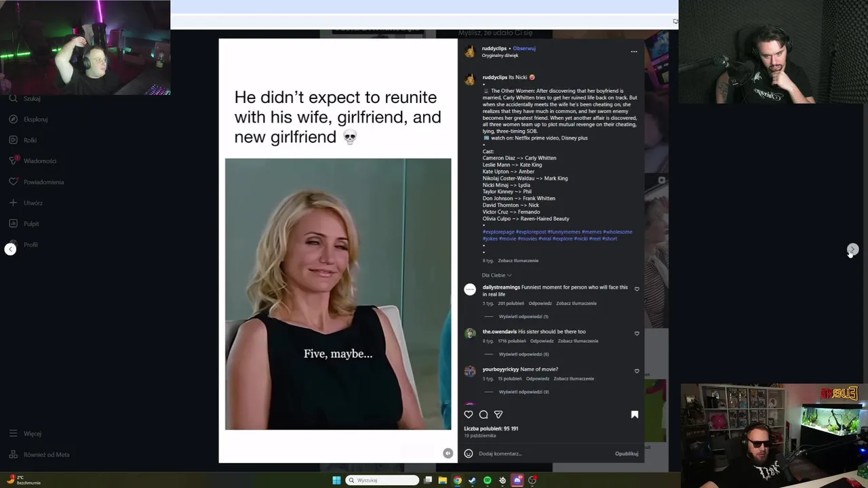
Task: Open three-dot options menu on post
Action: tap(634, 52)
